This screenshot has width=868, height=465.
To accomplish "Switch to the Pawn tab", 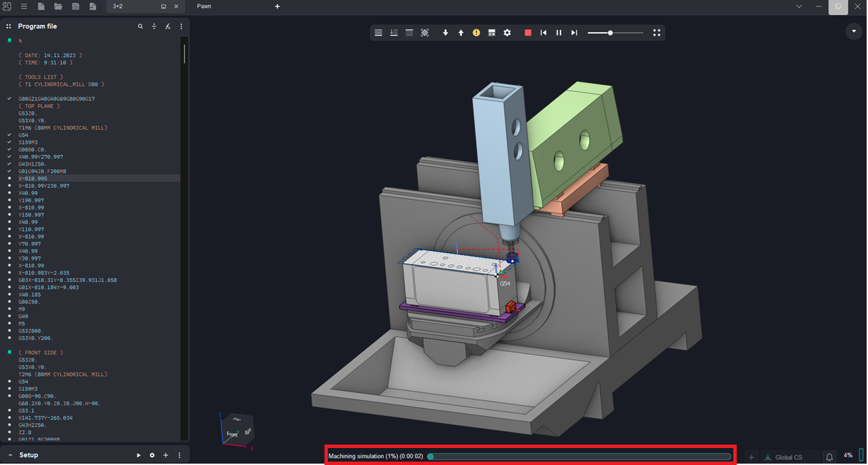I will tap(204, 6).
